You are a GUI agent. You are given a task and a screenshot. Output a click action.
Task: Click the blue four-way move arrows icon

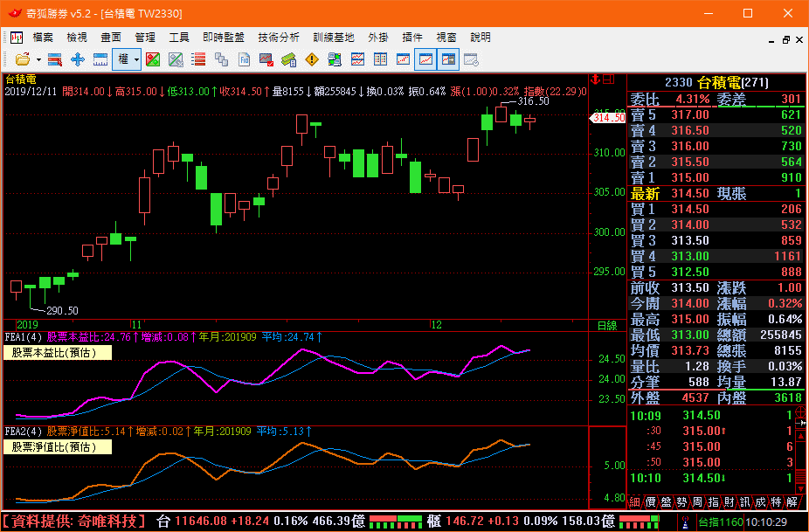click(78, 60)
